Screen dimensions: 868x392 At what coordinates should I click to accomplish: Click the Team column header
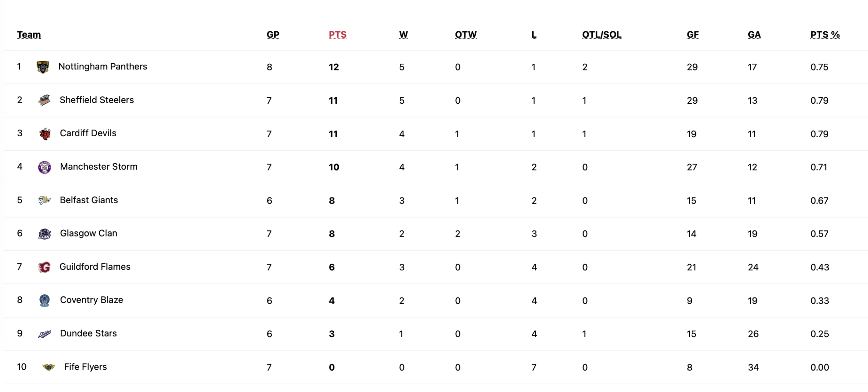(29, 35)
